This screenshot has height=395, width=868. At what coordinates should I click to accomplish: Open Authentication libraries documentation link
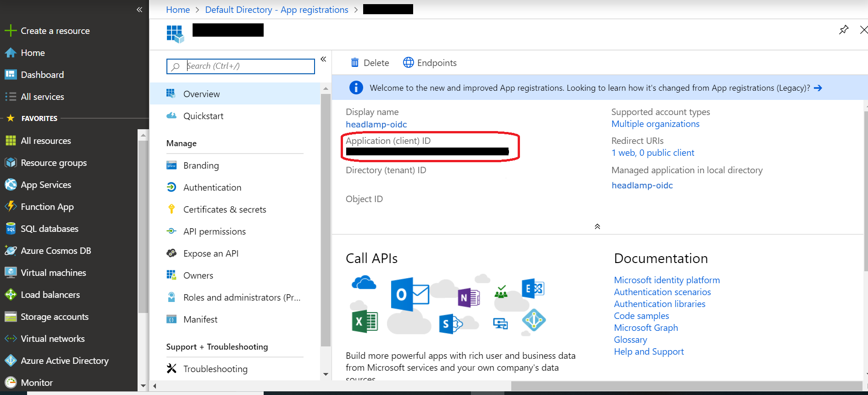[x=659, y=304]
